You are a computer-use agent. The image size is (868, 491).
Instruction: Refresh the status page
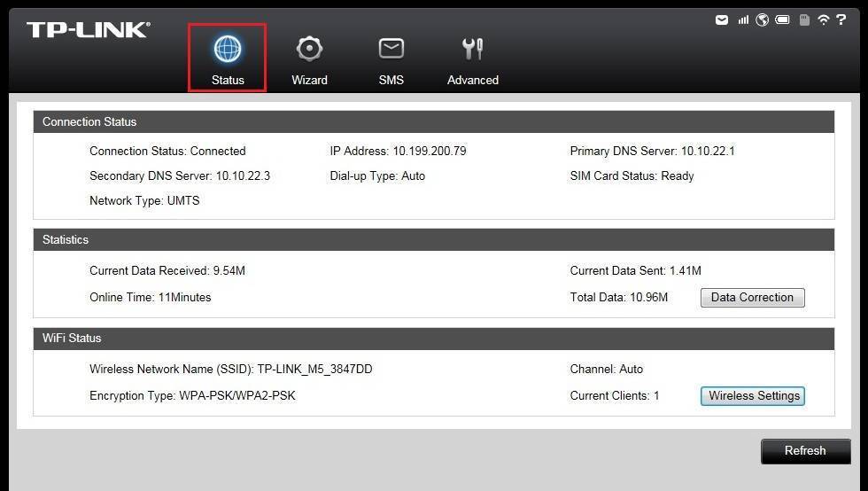pos(805,451)
